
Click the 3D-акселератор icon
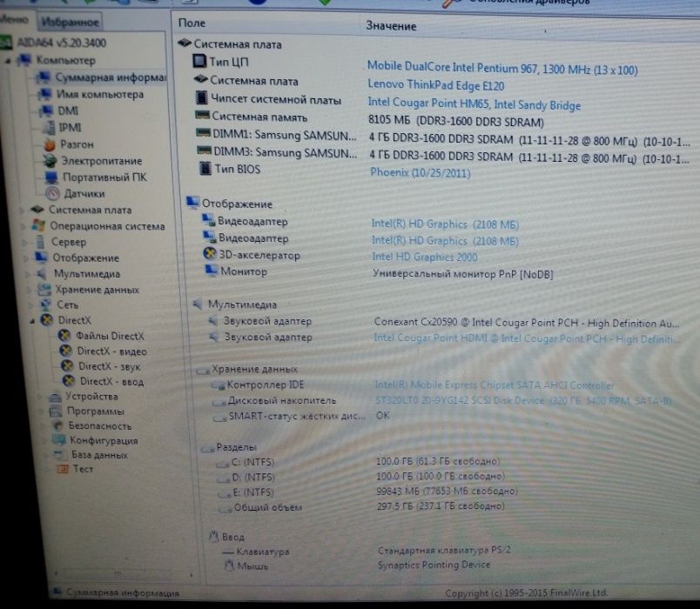(210, 254)
